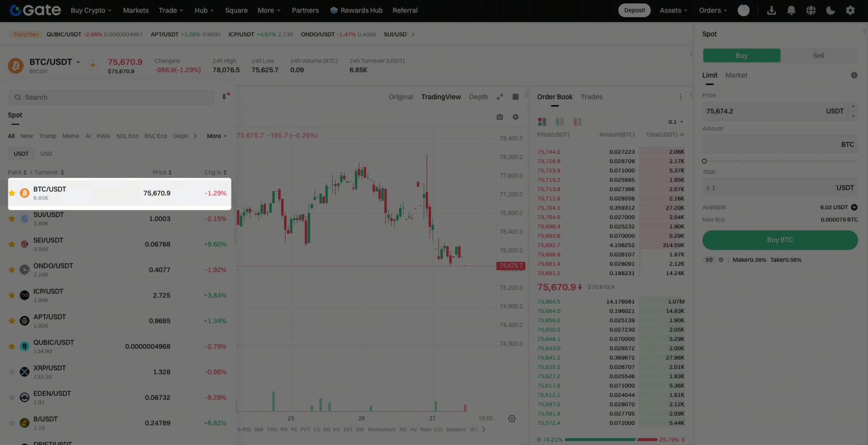The width and height of the screenshot is (868, 445).
Task: Click the pair Search field
Action: click(111, 97)
